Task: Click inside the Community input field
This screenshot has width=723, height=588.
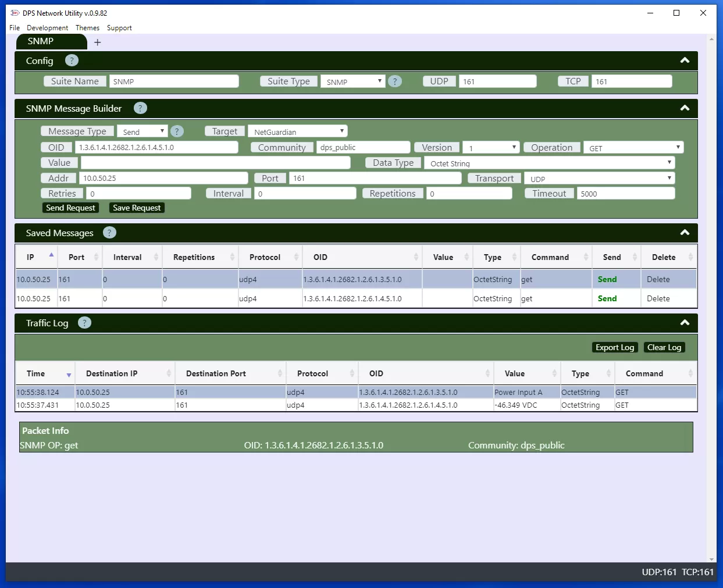Action: click(x=363, y=147)
